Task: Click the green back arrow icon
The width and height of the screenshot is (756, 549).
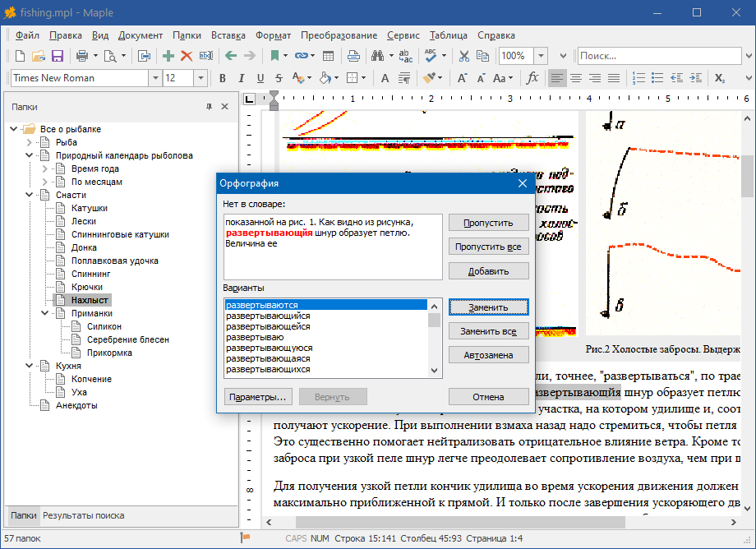Action: [231, 56]
